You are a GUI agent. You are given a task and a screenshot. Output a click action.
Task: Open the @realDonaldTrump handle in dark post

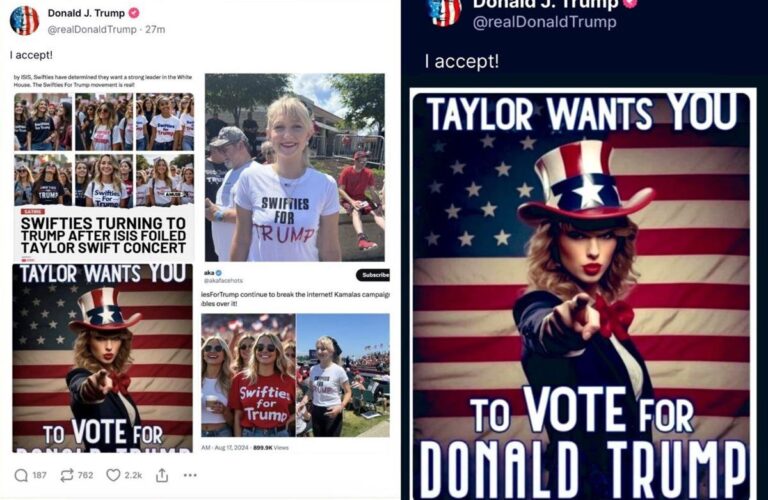point(544,22)
